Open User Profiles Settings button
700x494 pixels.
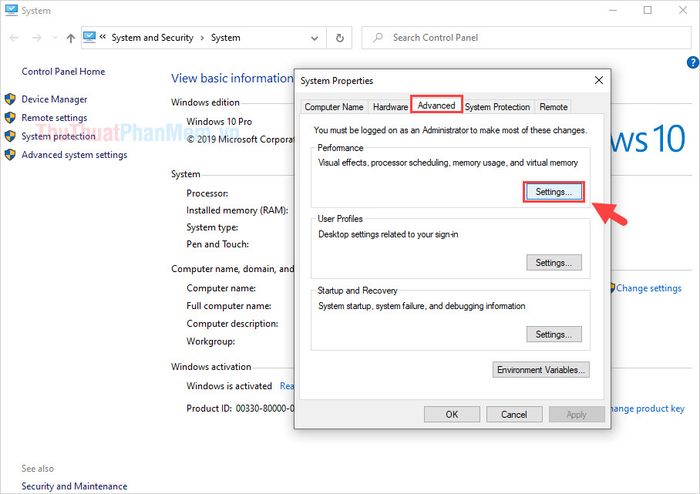click(554, 263)
